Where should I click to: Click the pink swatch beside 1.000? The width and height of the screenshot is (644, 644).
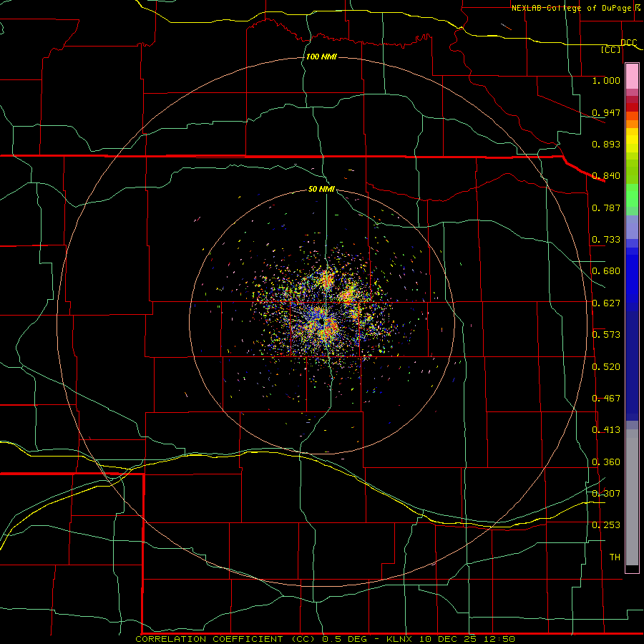pos(632,77)
